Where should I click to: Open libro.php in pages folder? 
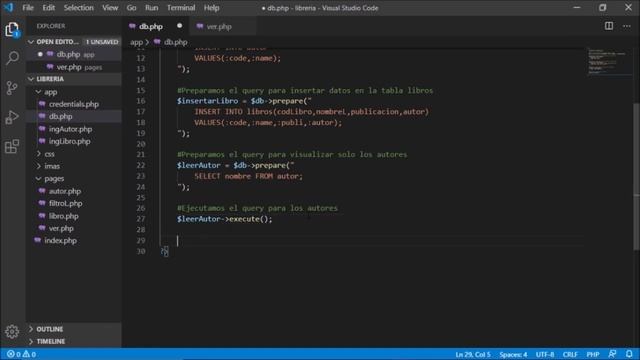(x=74, y=216)
